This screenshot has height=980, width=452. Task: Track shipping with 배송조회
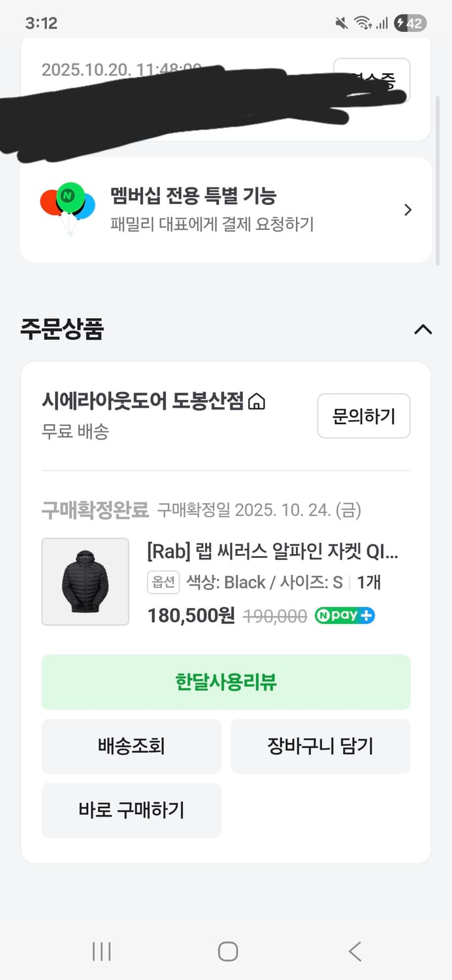point(131,746)
